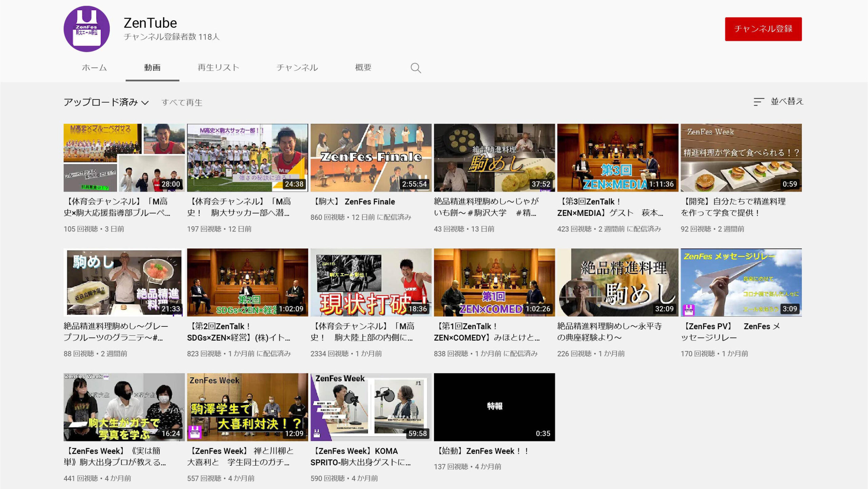Open the 第3回 ZEN×MEDIA thumbnail

click(617, 158)
